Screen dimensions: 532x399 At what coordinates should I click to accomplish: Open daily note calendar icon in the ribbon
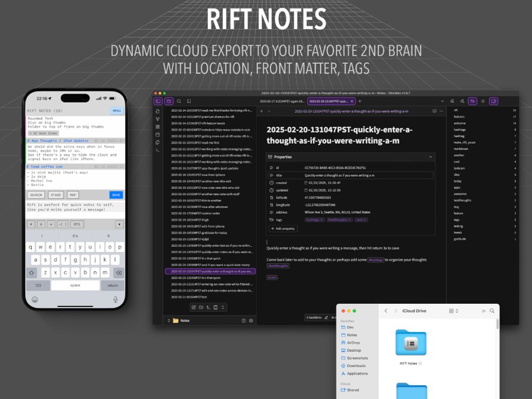[157, 135]
